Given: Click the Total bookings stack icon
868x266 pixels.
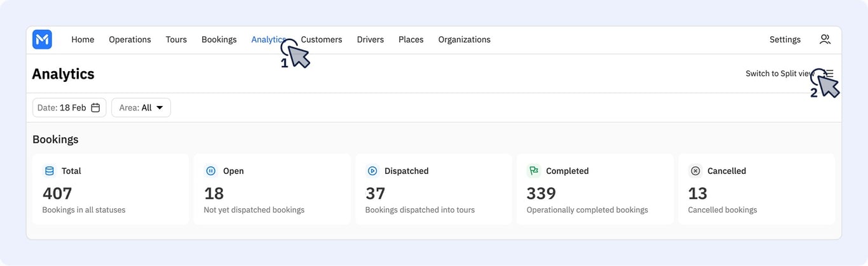Looking at the screenshot, I should pyautogui.click(x=50, y=171).
